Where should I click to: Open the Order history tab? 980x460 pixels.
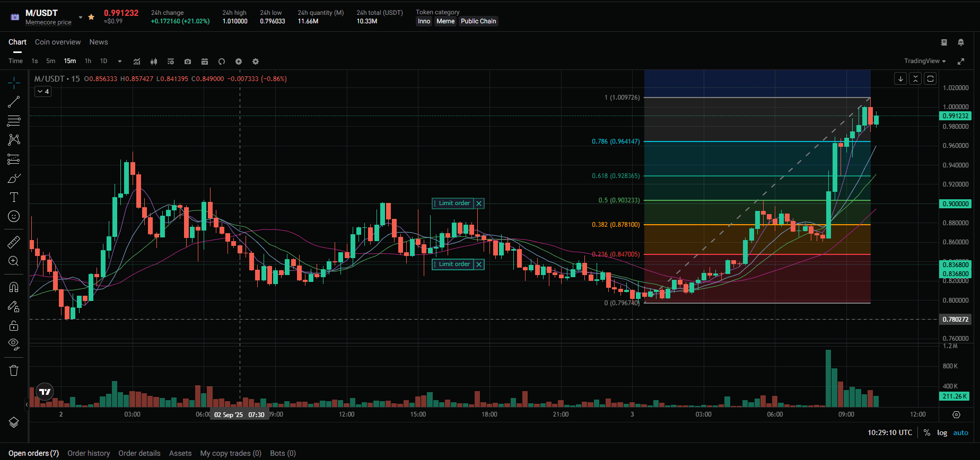89,453
